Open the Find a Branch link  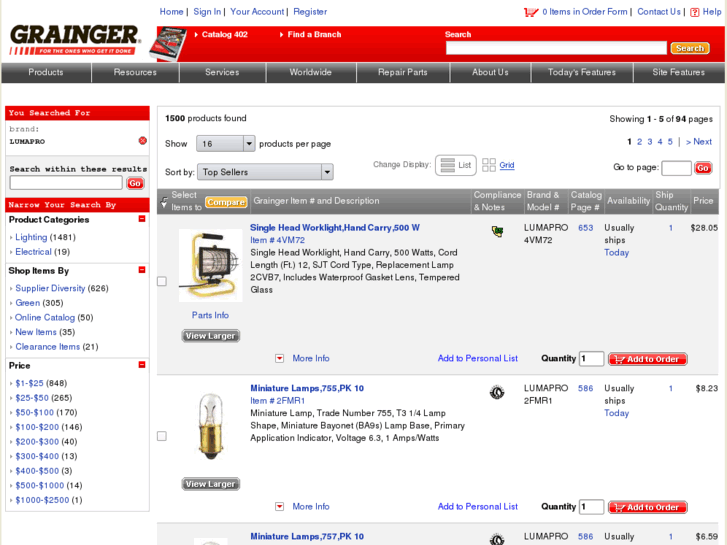314,34
